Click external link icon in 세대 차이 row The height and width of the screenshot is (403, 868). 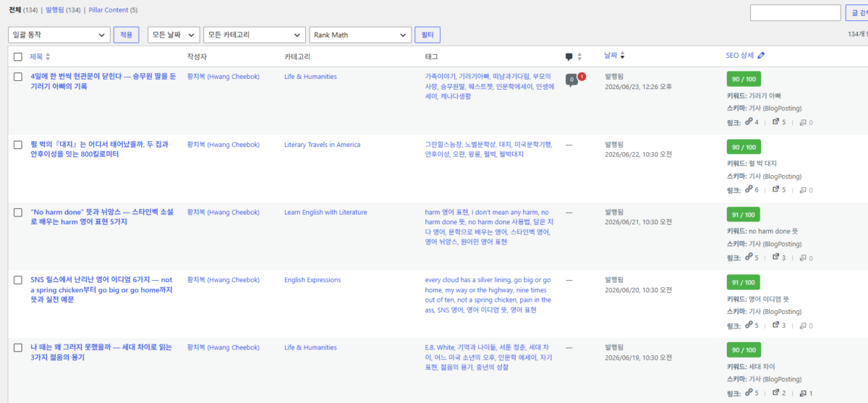[x=776, y=393]
